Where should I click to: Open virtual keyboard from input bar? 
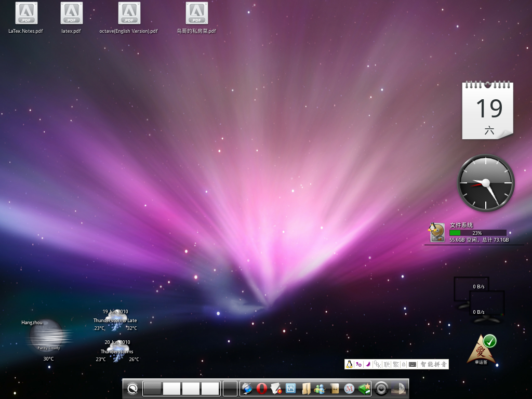(413, 364)
